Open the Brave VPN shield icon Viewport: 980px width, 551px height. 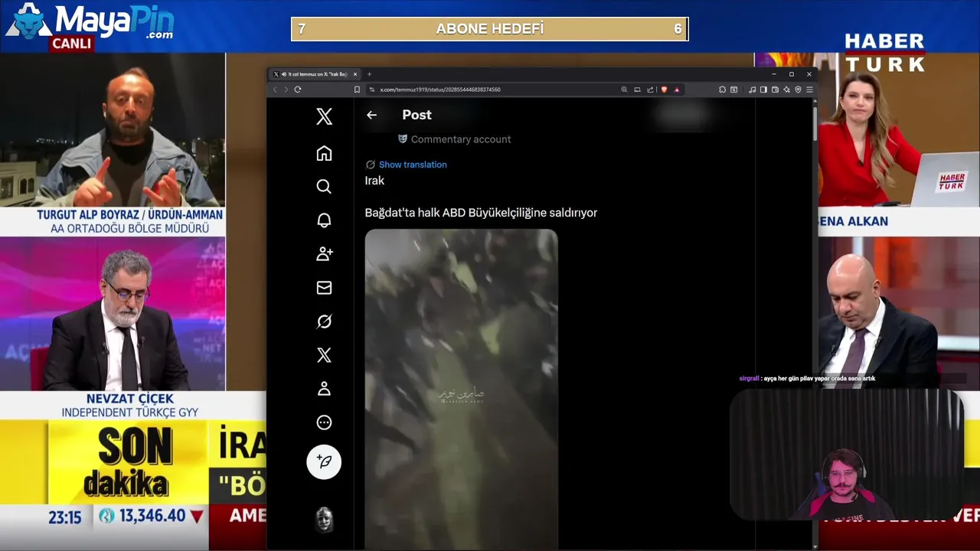(798, 90)
